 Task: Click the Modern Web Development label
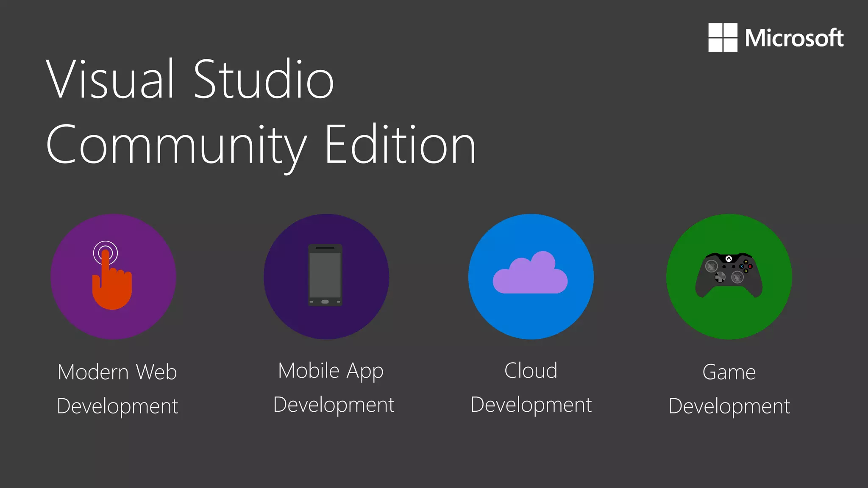pos(117,389)
